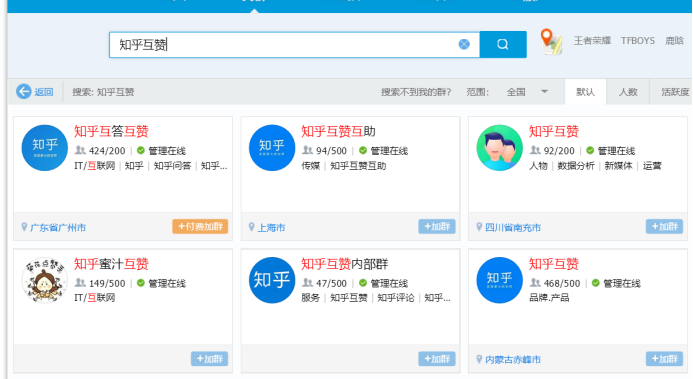The width and height of the screenshot is (693, 379).
Task: Click the back arrow icon
Action: 23,91
